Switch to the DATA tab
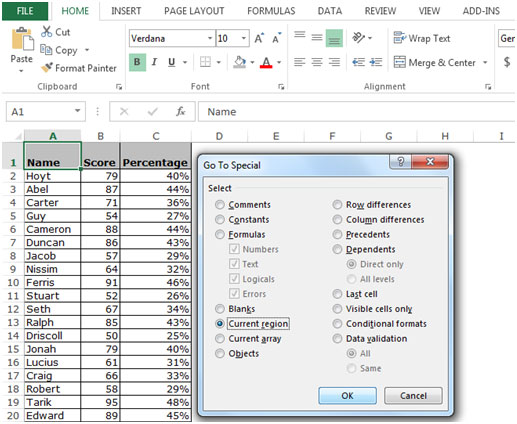The image size is (517, 424). (x=330, y=11)
